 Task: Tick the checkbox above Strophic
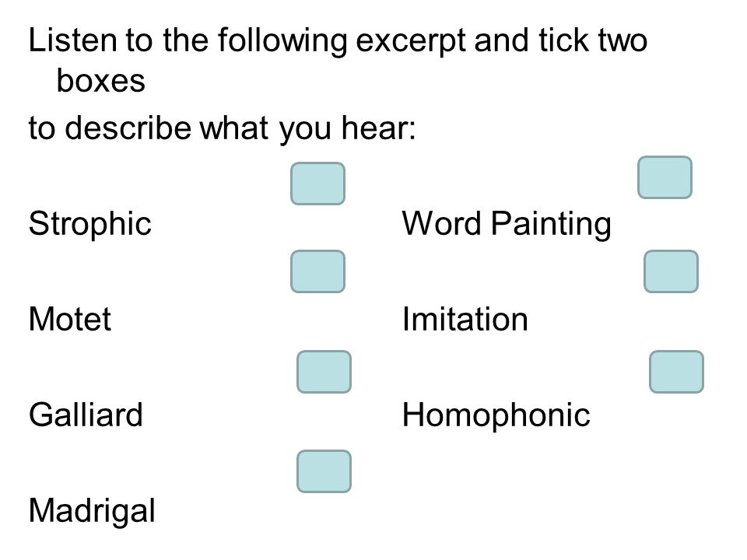point(317,184)
